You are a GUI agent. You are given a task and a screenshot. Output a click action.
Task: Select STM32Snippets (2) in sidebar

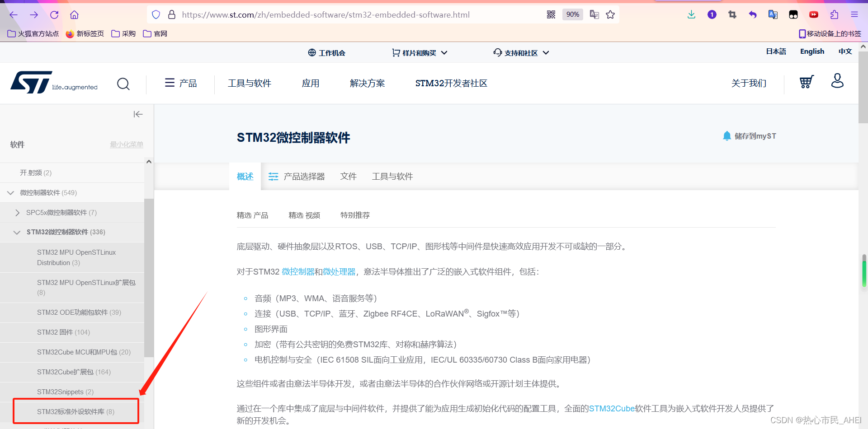pyautogui.click(x=65, y=392)
